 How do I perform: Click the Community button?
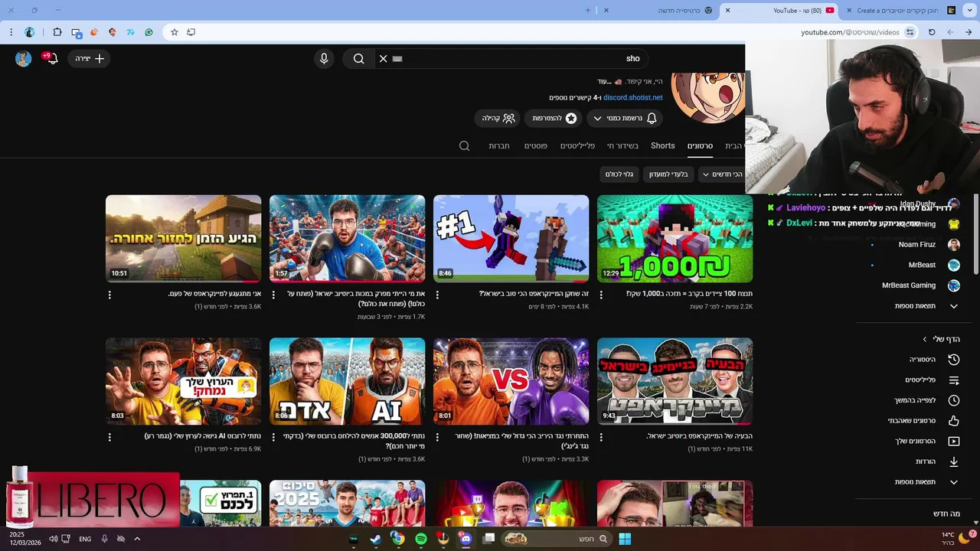(x=498, y=119)
